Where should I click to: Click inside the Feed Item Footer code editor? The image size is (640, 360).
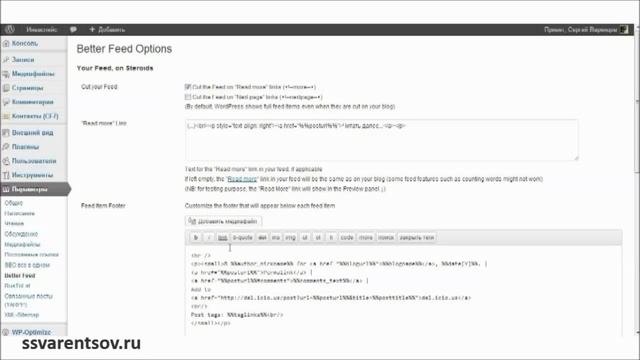(x=403, y=291)
